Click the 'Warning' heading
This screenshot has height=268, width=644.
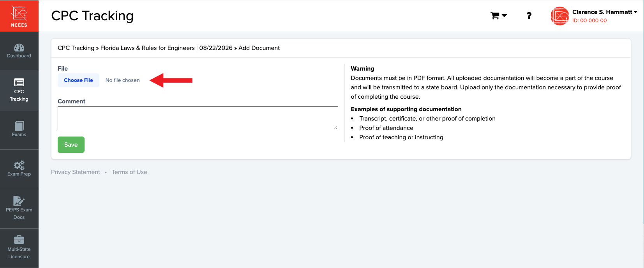tap(362, 69)
